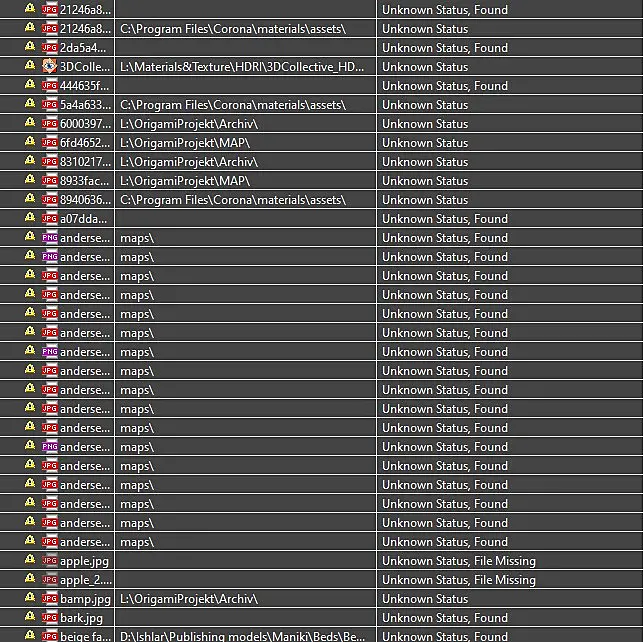Viewport: 644px width, 642px height.
Task: Select the bark.jpg file name
Action: point(81,618)
